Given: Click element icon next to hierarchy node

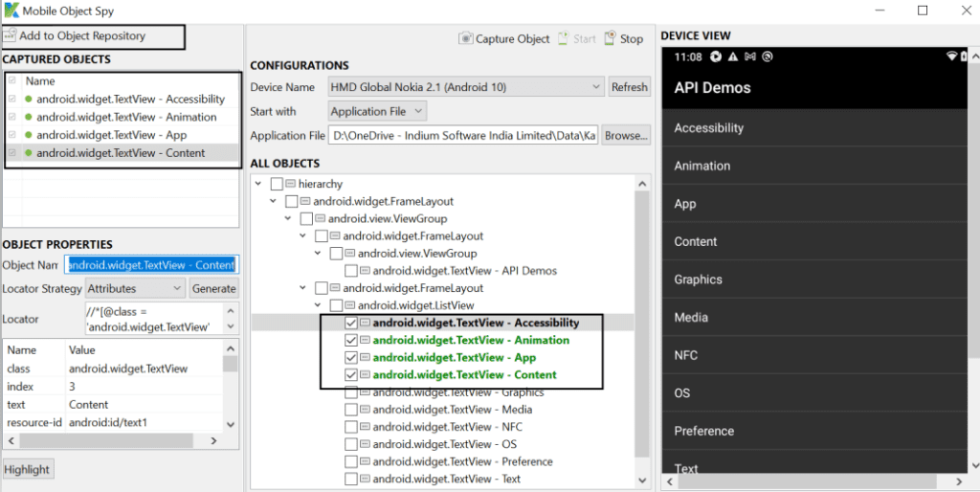Looking at the screenshot, I should 291,184.
